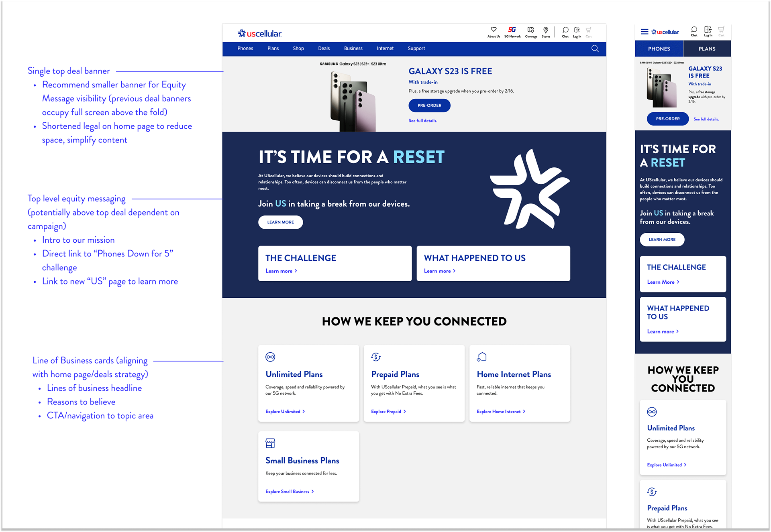Open Chat icon in mobile header
This screenshot has height=532, width=771.
tap(694, 29)
